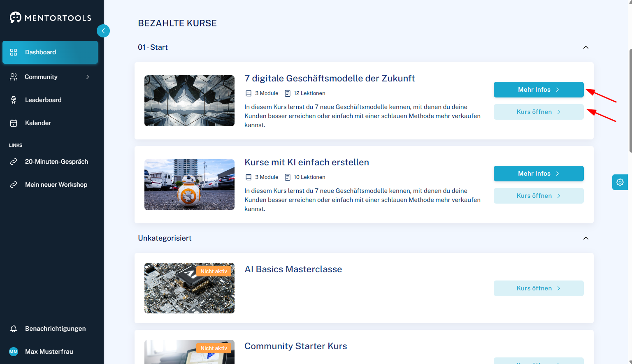
Task: Click the Kalender calendar icon
Action: pyautogui.click(x=14, y=123)
